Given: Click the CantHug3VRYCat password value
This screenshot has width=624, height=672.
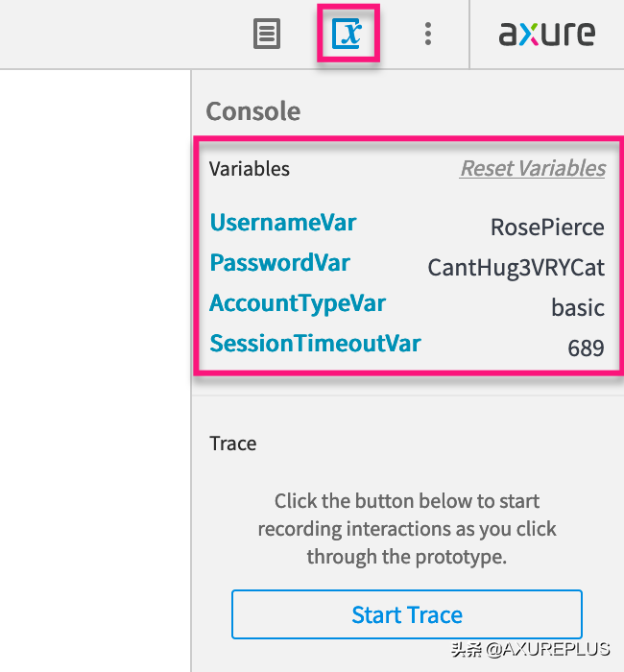Looking at the screenshot, I should point(516,268).
